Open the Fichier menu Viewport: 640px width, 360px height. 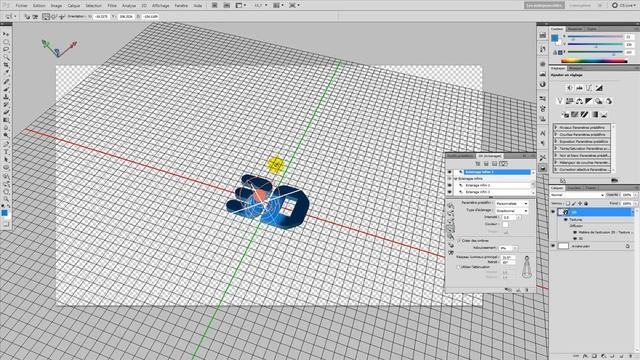point(22,6)
